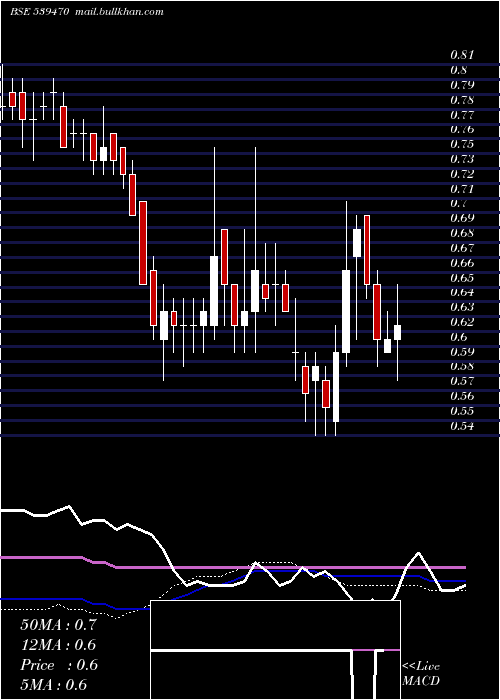Screen dimensions: 500x700
Task: Click the MACD label text
Action: [x=421, y=681]
